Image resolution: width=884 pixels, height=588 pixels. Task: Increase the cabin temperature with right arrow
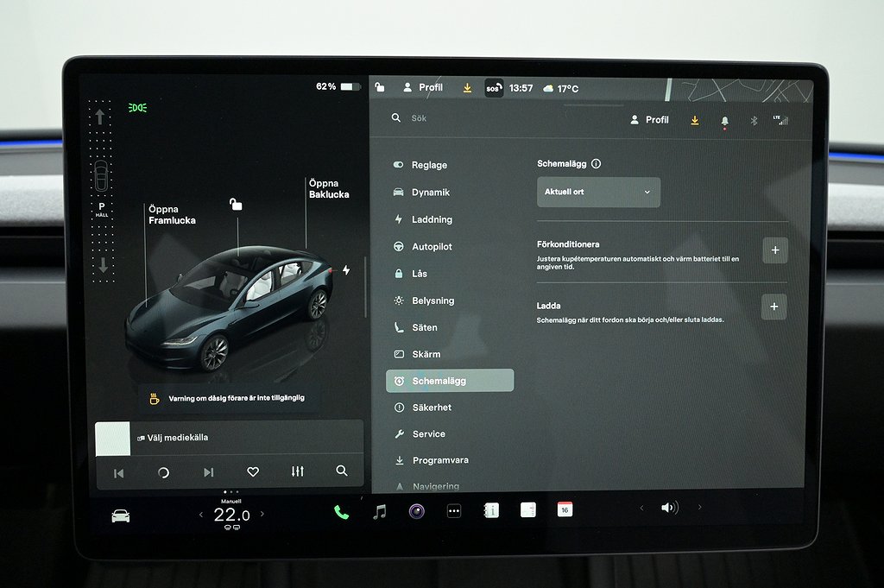pyautogui.click(x=262, y=515)
